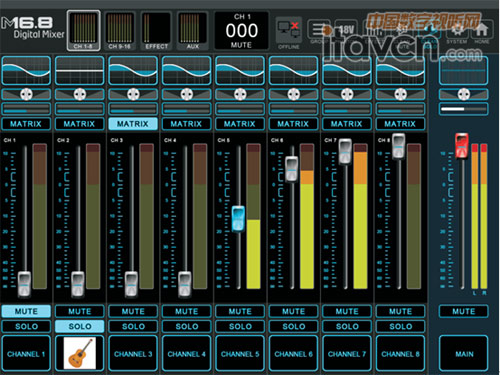The image size is (500, 375).
Task: Select the MAIN channel name button
Action: coord(464,353)
